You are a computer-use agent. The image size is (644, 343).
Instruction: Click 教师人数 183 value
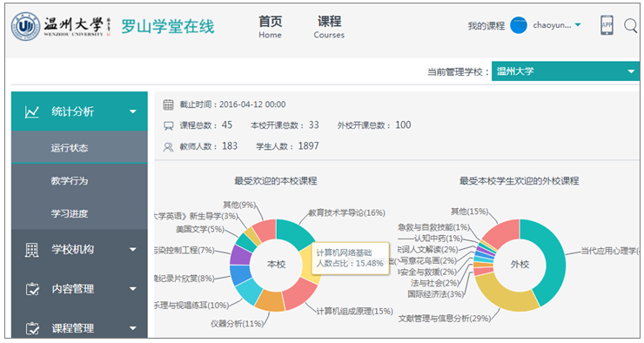[230, 146]
